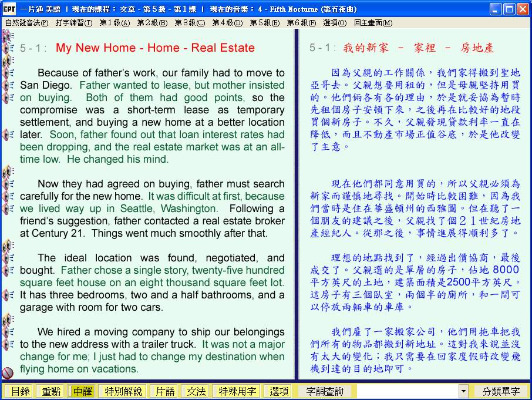The height and width of the screenshot is (400, 532).
Task: Click the red stop icon at bottom left
Action: 8,372
